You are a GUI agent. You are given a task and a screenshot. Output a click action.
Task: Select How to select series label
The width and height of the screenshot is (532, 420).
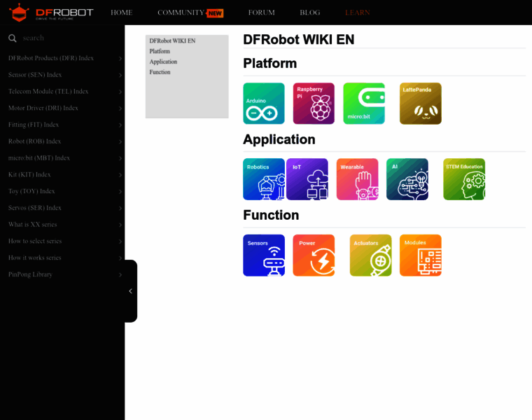pyautogui.click(x=35, y=241)
